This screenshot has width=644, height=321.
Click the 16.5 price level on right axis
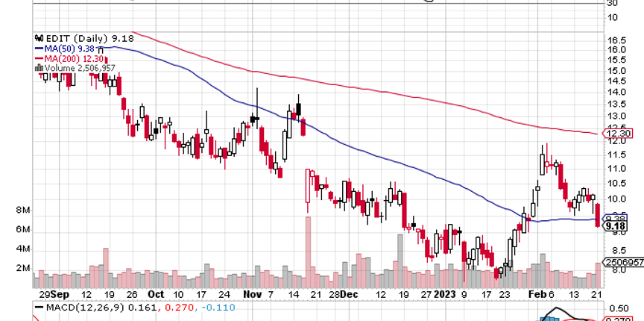point(616,40)
